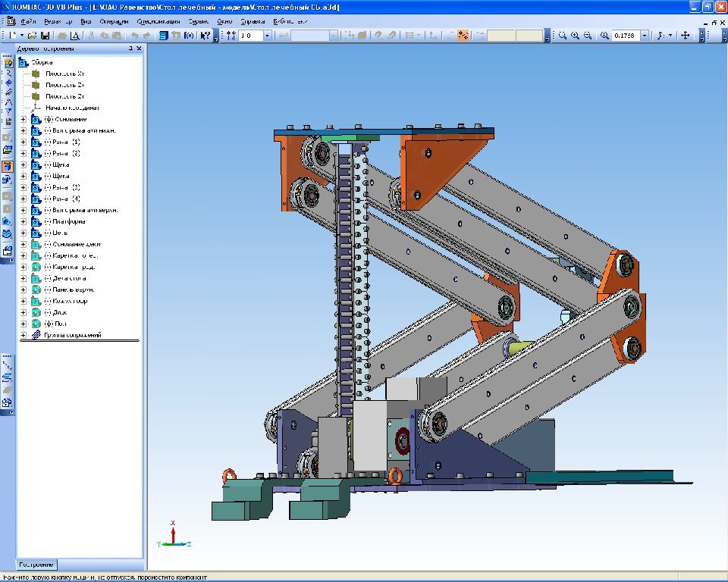The height and width of the screenshot is (582, 728).
Task: Toggle the highlighted orange toolbar button
Action: (463, 36)
